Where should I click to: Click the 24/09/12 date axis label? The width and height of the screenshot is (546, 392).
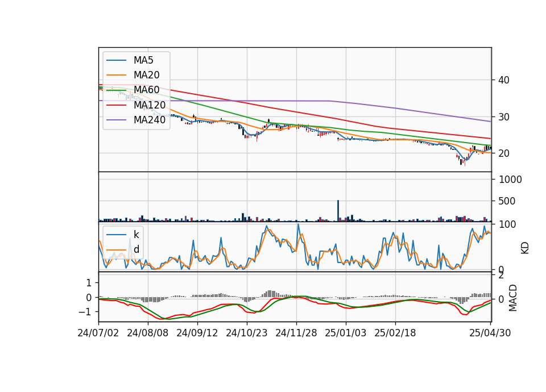point(197,333)
